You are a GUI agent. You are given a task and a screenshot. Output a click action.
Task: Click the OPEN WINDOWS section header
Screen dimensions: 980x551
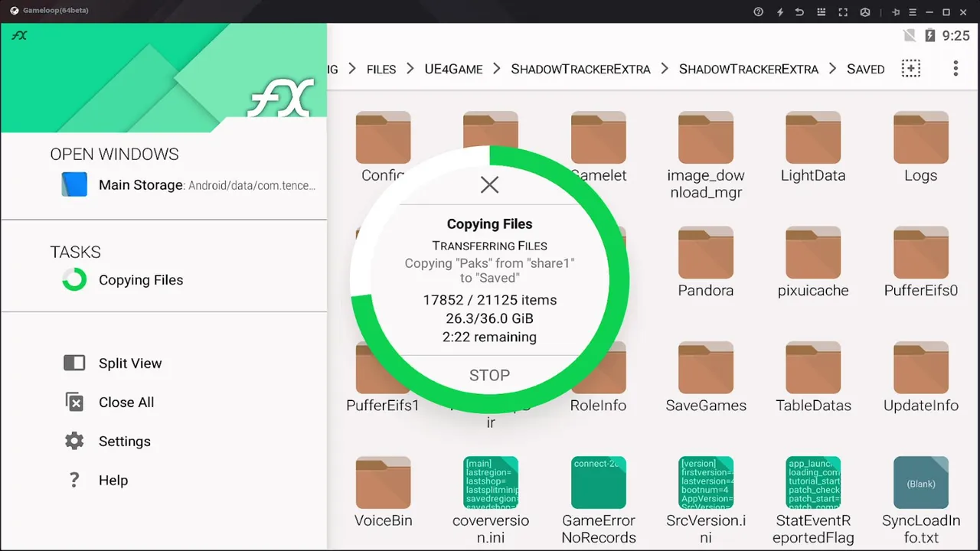(x=114, y=154)
